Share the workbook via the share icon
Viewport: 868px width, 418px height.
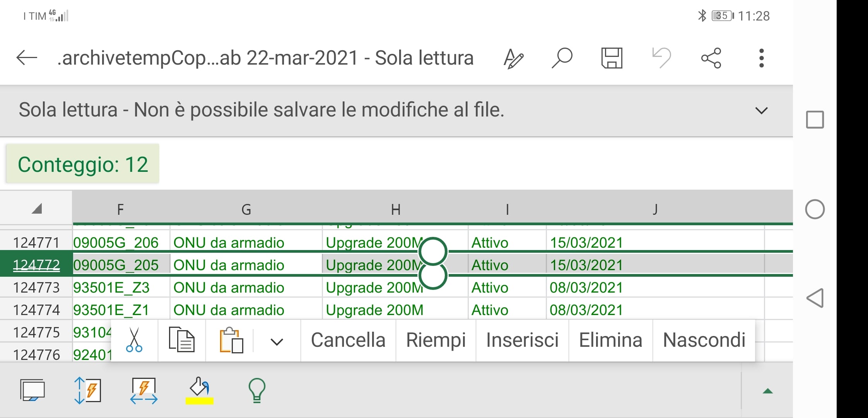711,58
